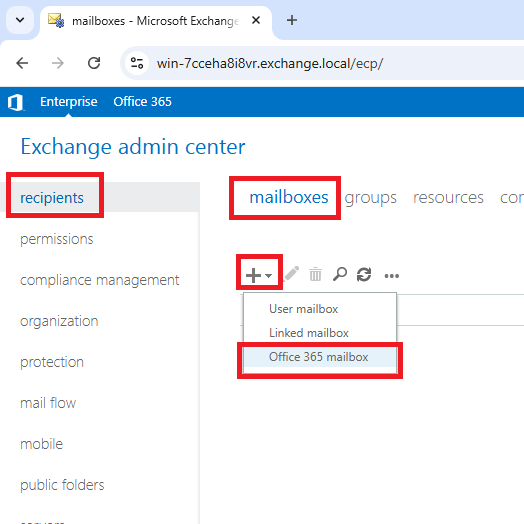Click the mailboxes - Microsoft Exchange browser tab
The height and width of the screenshot is (524, 524).
pyautogui.click(x=155, y=21)
